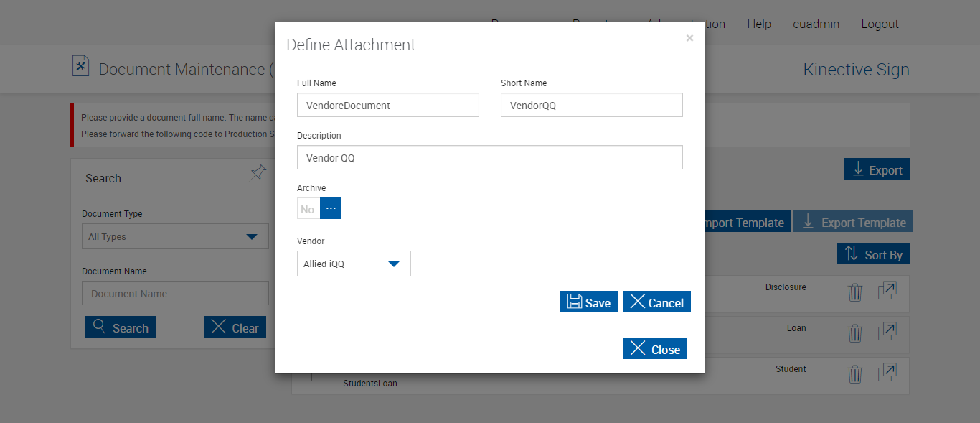Click Logout in the top navigation
The width and height of the screenshot is (980, 423).
(880, 24)
